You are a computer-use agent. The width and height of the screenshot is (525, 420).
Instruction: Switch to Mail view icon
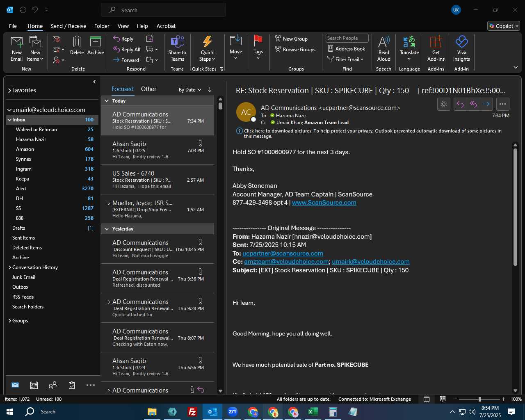pyautogui.click(x=15, y=385)
